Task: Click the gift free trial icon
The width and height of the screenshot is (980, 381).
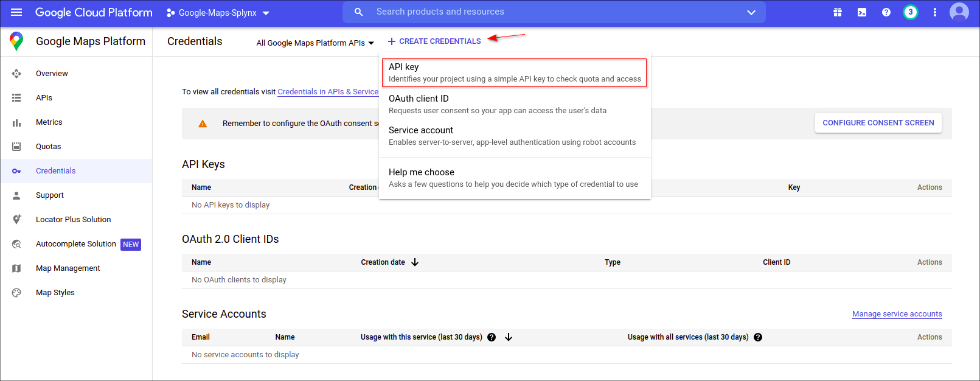Action: [x=838, y=12]
